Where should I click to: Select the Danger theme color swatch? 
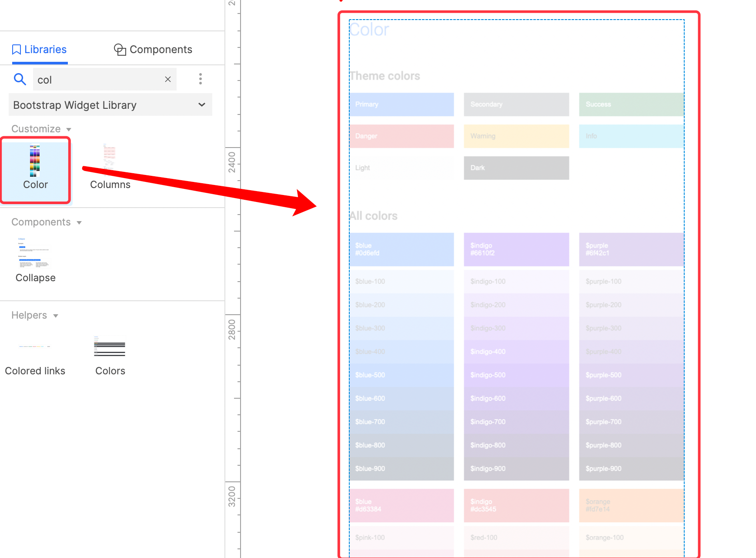click(401, 136)
